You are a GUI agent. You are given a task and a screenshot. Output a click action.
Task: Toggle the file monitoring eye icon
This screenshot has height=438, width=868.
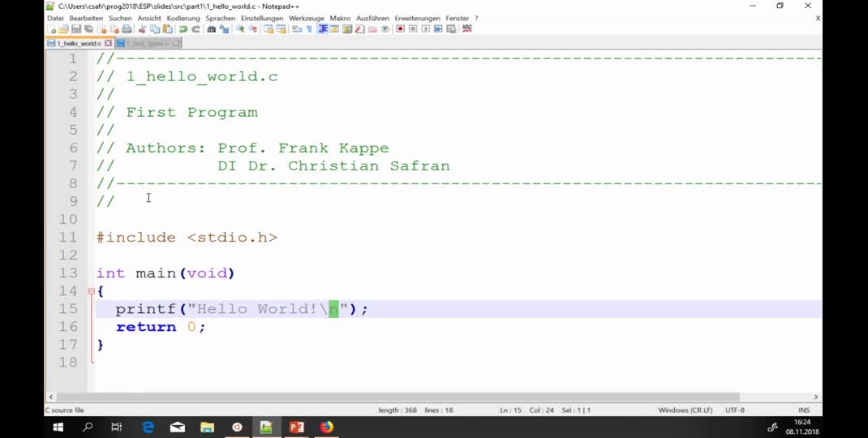pos(385,28)
